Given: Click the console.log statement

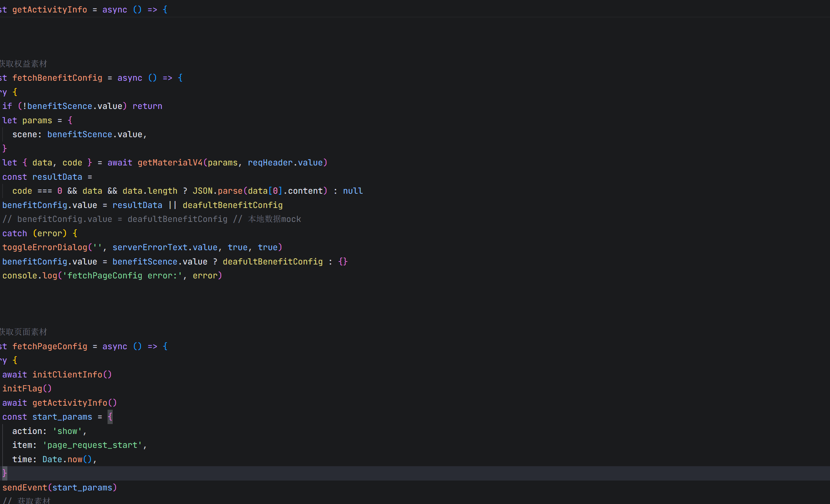Looking at the screenshot, I should 29,275.
